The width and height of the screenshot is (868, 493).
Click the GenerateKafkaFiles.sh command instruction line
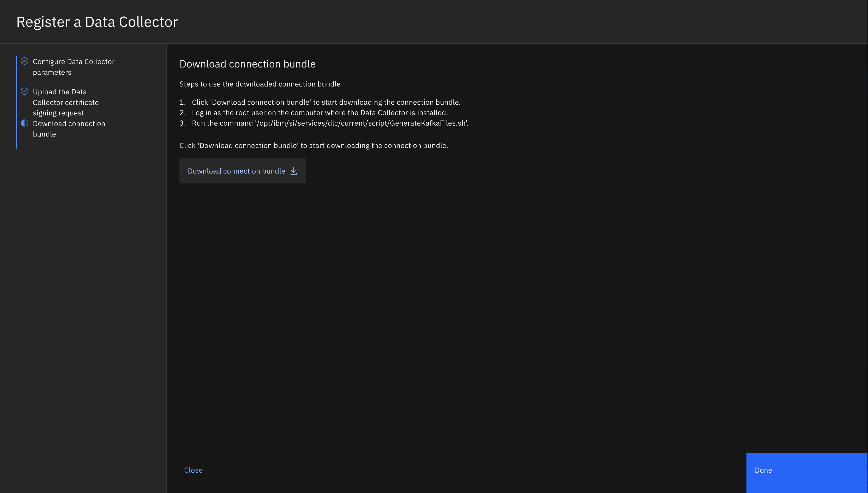tap(330, 123)
